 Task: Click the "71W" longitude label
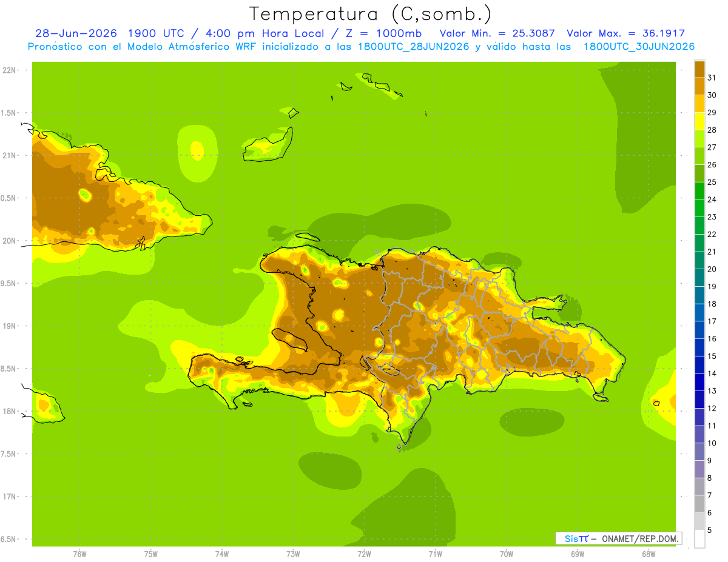pyautogui.click(x=435, y=554)
